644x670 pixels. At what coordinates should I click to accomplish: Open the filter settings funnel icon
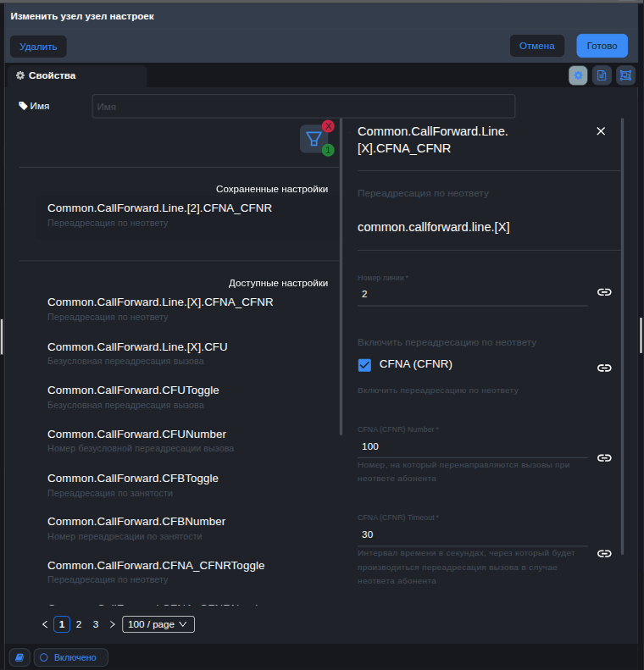tap(314, 139)
